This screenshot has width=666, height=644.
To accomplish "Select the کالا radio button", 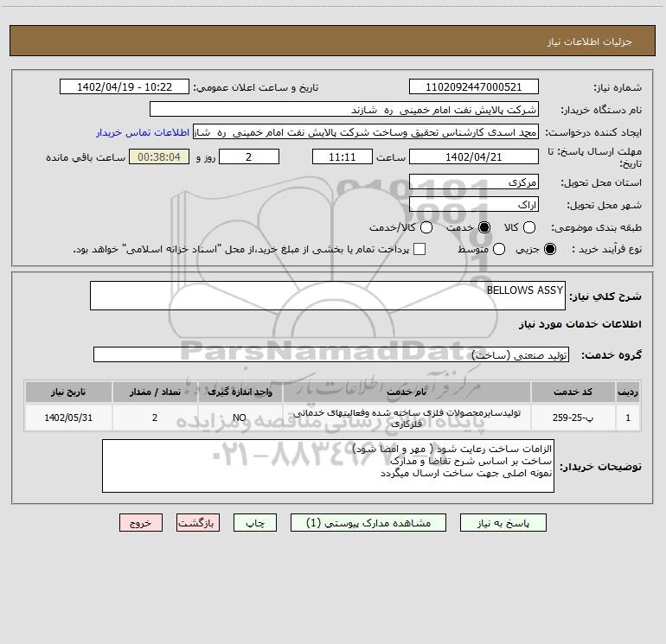I will 529,227.
